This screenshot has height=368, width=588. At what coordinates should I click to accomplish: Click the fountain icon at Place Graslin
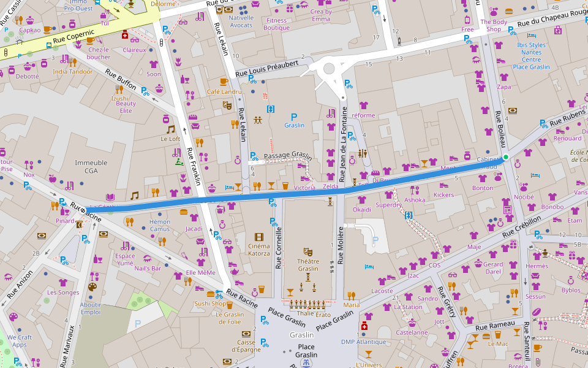click(306, 363)
